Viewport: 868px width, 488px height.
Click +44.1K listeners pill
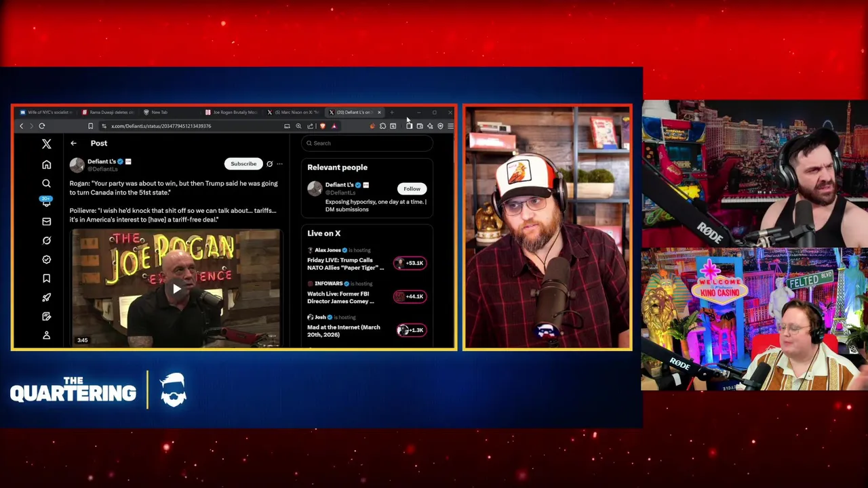click(x=410, y=296)
